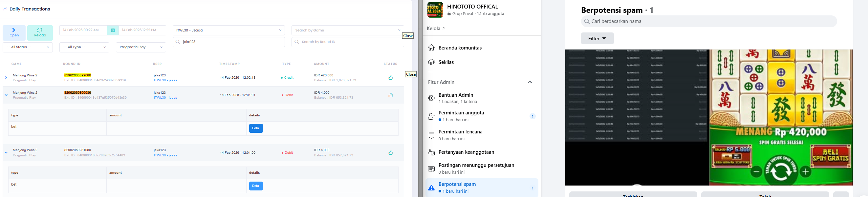Click the Tolak button
The image size is (868, 197).
pyautogui.click(x=765, y=195)
